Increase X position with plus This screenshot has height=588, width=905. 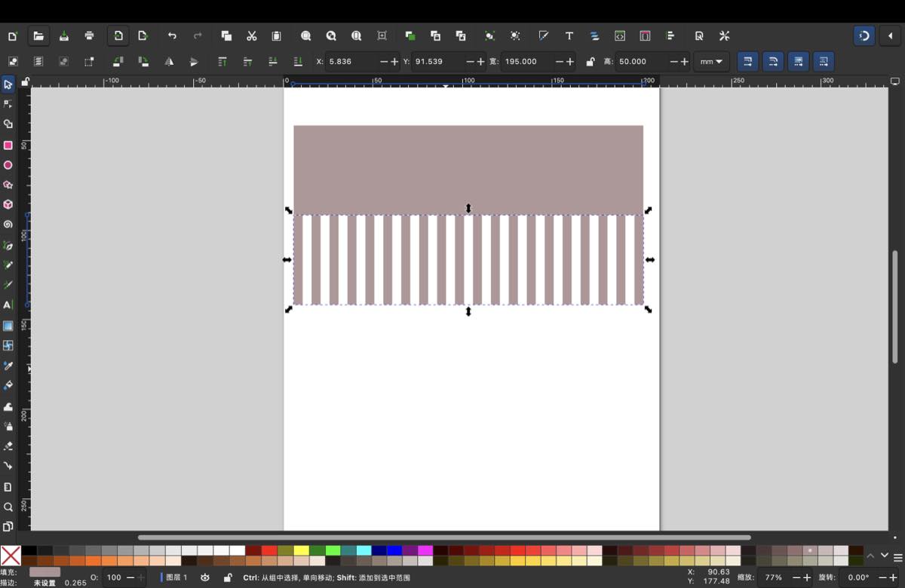[x=394, y=62]
